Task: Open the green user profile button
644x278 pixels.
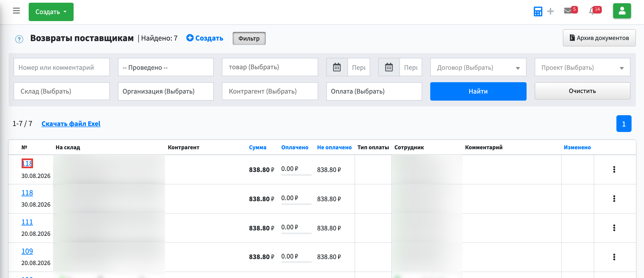Action: point(622,11)
